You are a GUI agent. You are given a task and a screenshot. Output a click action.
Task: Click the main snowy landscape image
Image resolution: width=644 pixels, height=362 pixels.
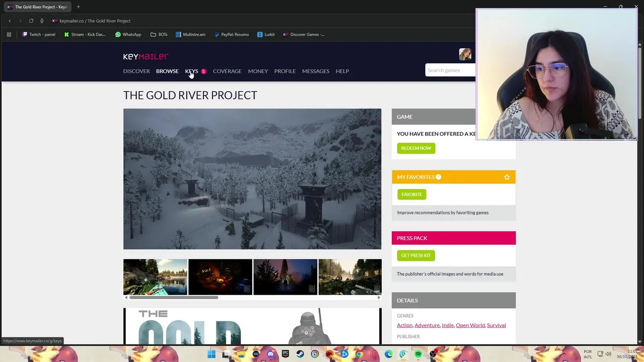pyautogui.click(x=252, y=179)
